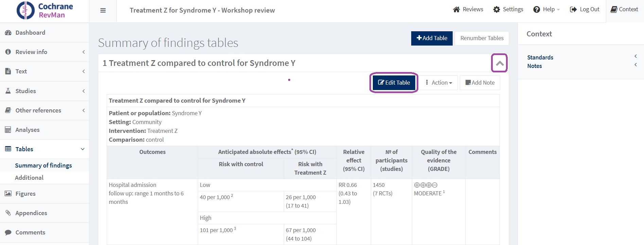Open Reviews in the top bar
Viewport: 644px width, 245px height.
(468, 10)
